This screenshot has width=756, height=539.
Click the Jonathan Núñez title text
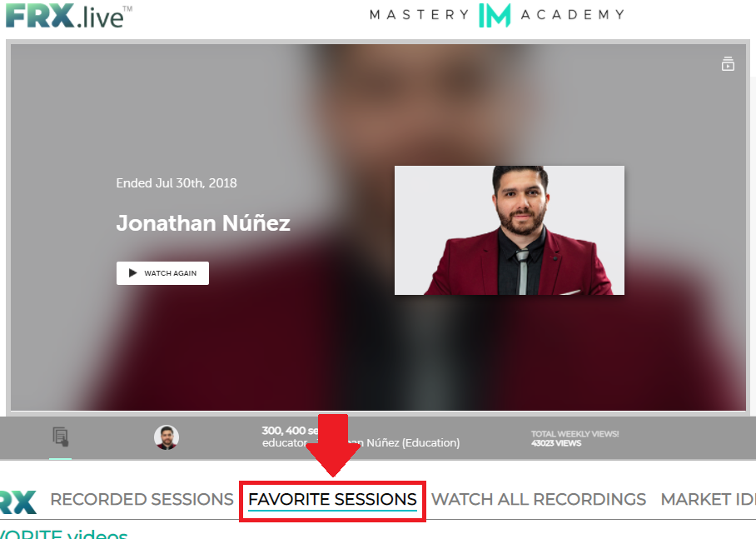click(x=203, y=223)
